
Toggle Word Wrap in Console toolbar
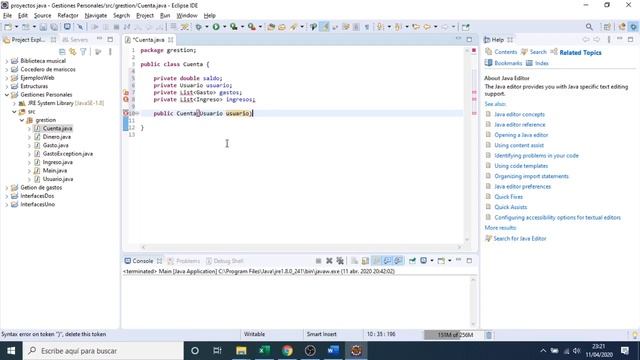[x=376, y=261]
